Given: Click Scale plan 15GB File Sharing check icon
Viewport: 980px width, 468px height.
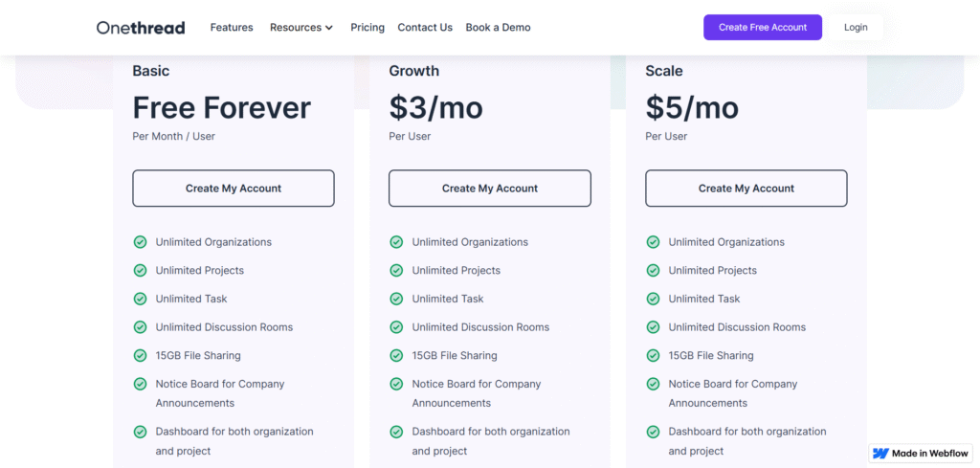Looking at the screenshot, I should click(x=653, y=355).
